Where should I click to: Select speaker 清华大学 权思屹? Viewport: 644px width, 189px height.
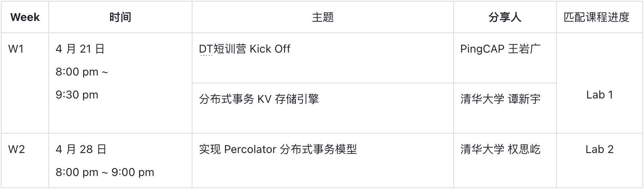pyautogui.click(x=500, y=149)
